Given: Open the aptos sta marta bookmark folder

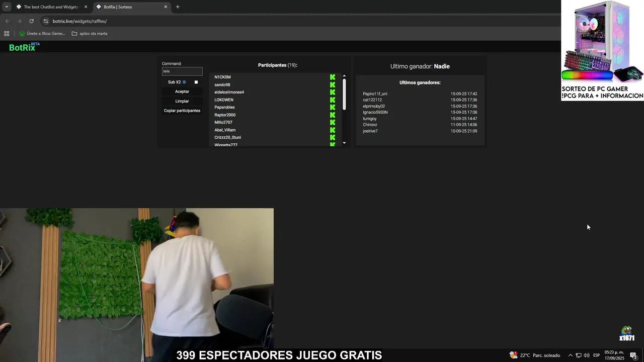Looking at the screenshot, I should coord(90,34).
